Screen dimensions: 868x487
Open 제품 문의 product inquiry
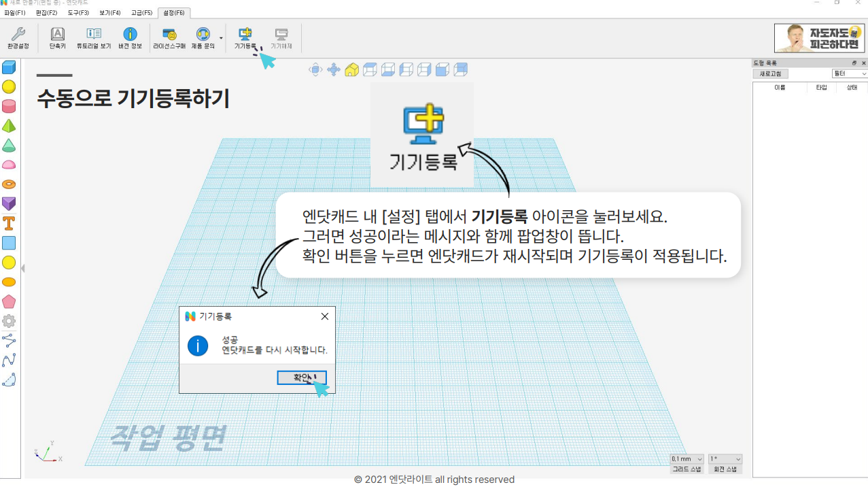(203, 39)
